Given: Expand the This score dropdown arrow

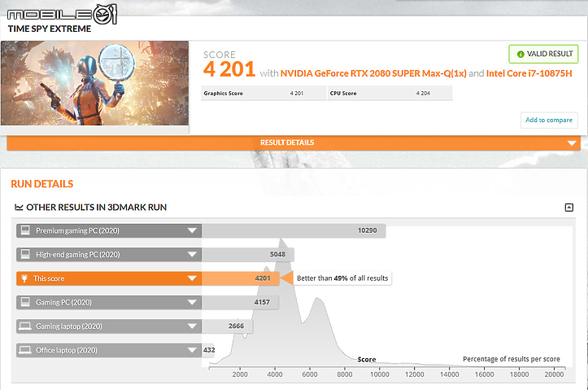Looking at the screenshot, I should tap(192, 278).
